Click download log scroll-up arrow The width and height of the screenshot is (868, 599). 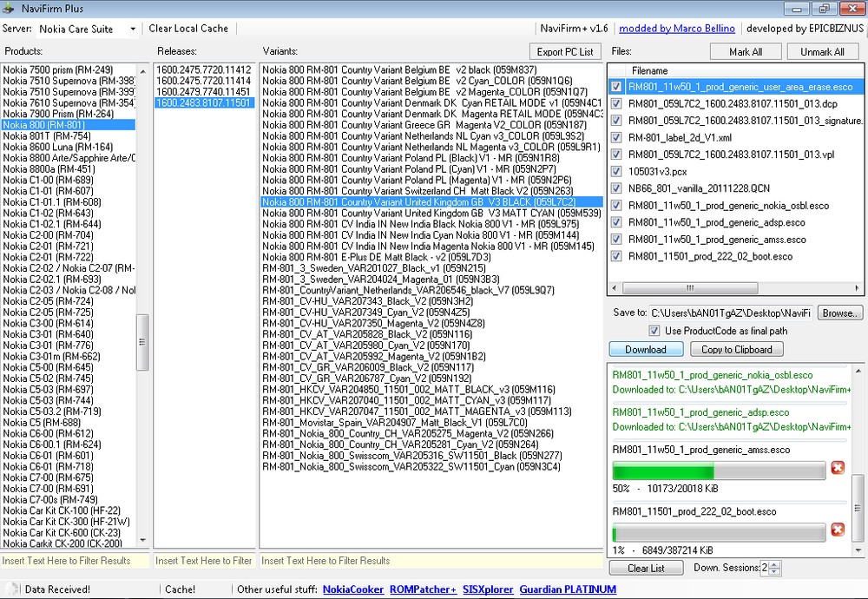[858, 371]
